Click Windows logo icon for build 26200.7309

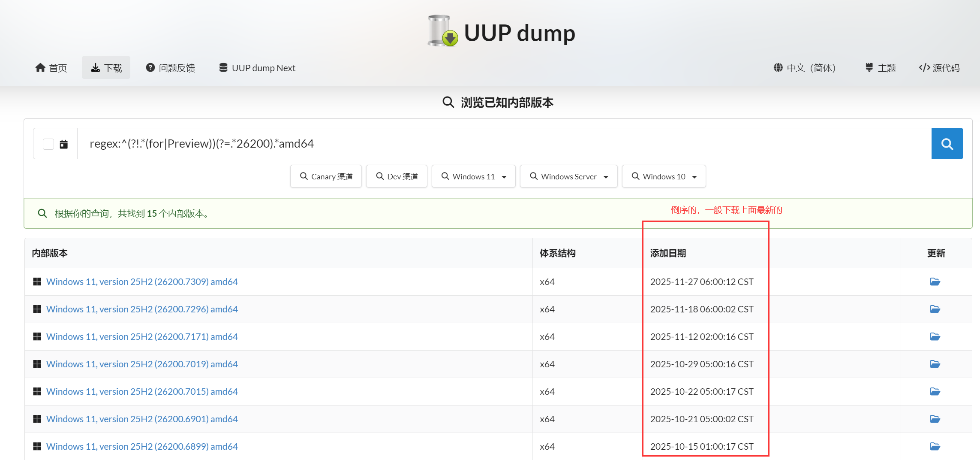tap(37, 281)
